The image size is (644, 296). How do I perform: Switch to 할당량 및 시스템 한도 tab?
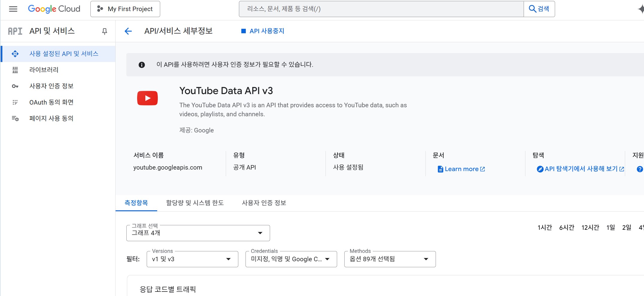pos(195,203)
